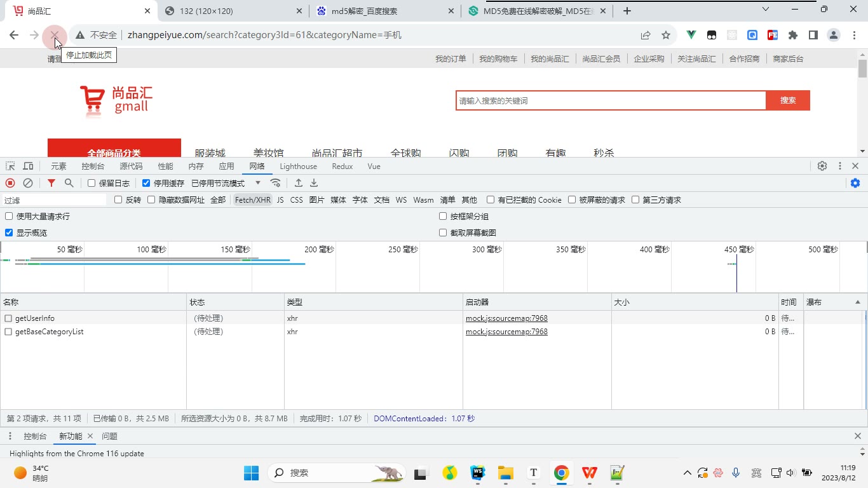This screenshot has width=868, height=488.
Task: Check 使用大量请求行 option
Action: coord(9,217)
